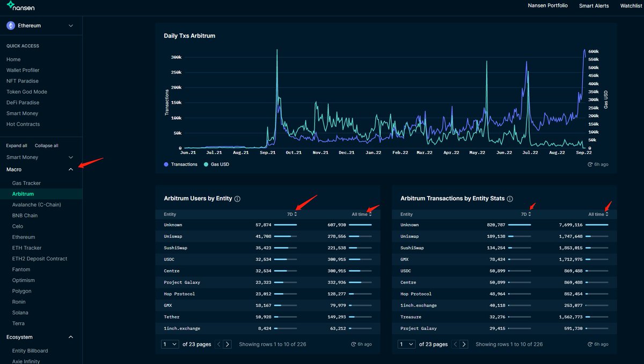
Task: Click the Daily Txs Arbitrum chart area
Action: [x=385, y=99]
